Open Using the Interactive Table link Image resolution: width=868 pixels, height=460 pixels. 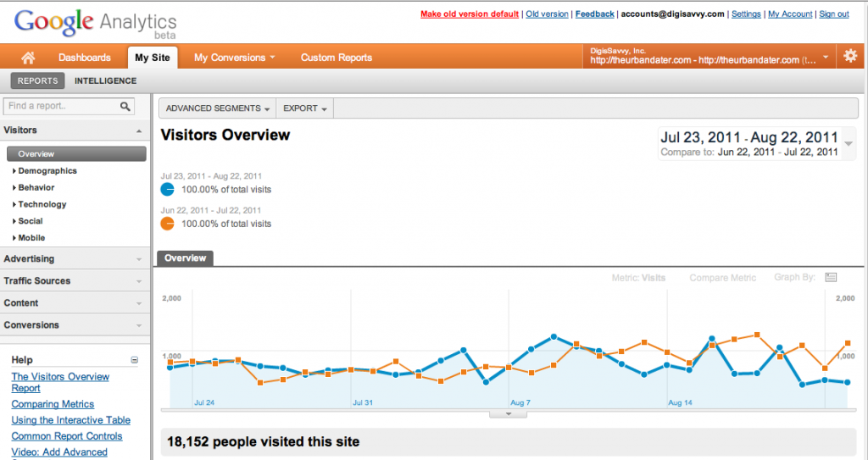(71, 420)
